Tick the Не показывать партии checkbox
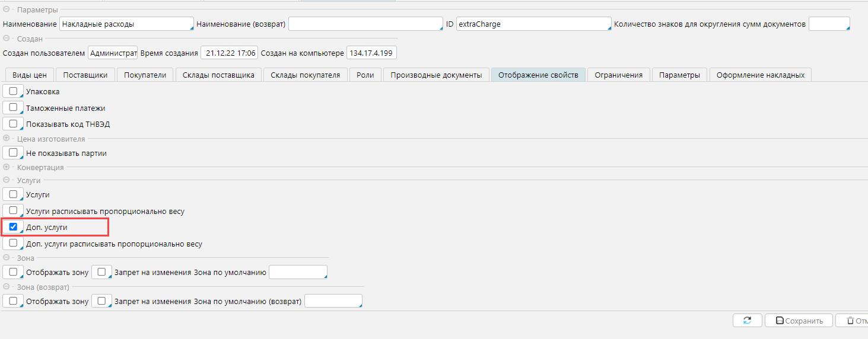This screenshot has width=868, height=339. pos(13,152)
